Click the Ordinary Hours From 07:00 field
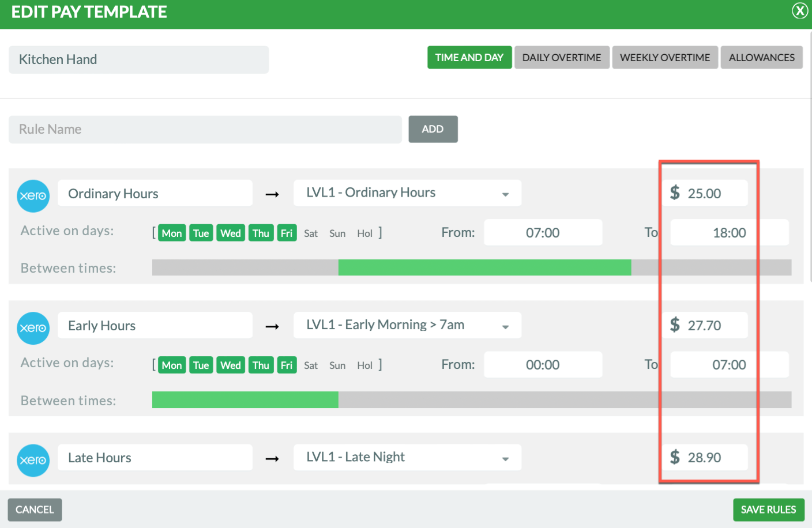Screen dimensions: 812x528 coord(543,232)
